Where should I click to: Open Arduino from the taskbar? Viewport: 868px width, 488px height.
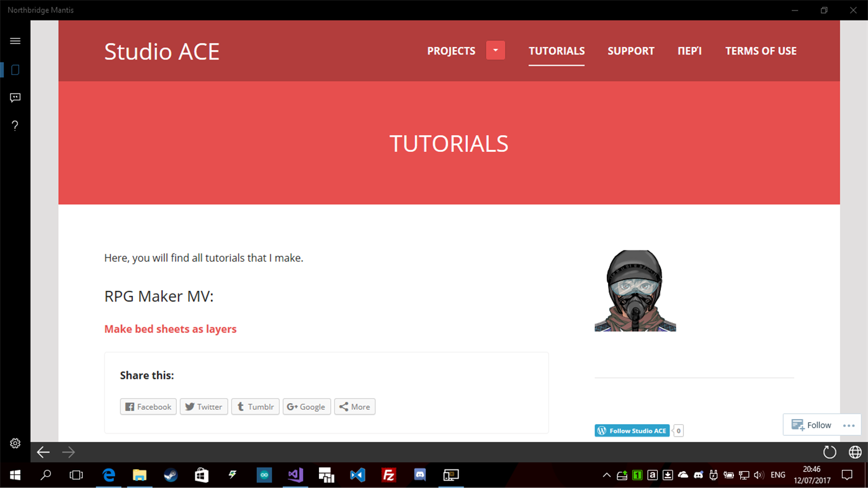[x=264, y=475]
